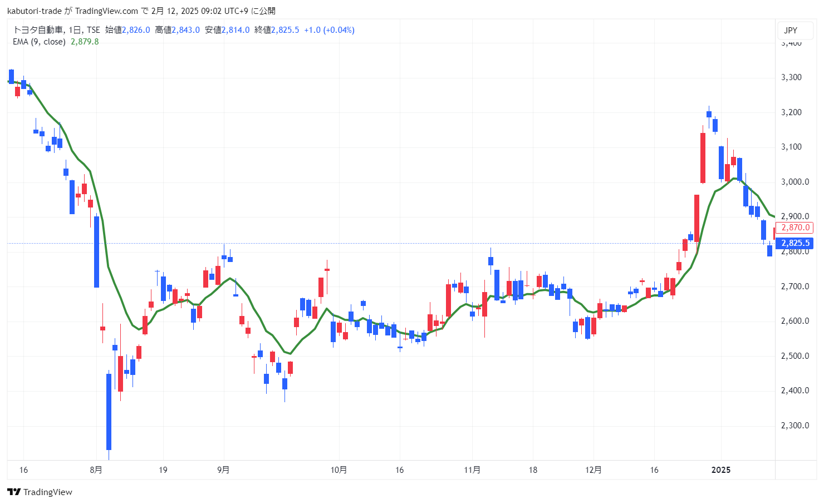This screenshot has height=504, width=824.
Task: Click the 終値 2,825.5 close value
Action: 277,30
